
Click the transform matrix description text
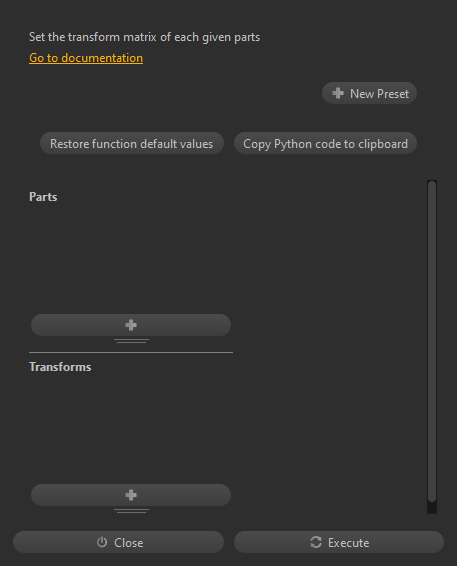[144, 37]
